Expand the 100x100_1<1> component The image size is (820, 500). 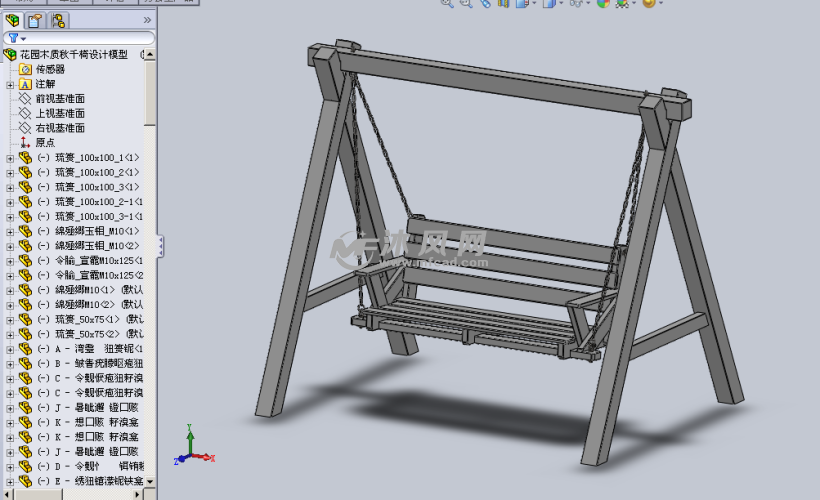pos(10,158)
